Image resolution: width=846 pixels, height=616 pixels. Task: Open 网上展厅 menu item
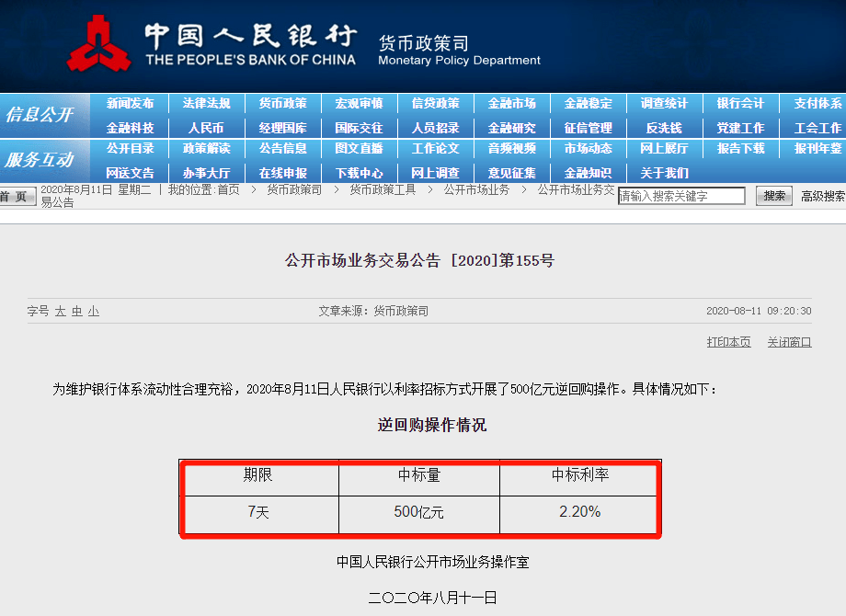664,148
